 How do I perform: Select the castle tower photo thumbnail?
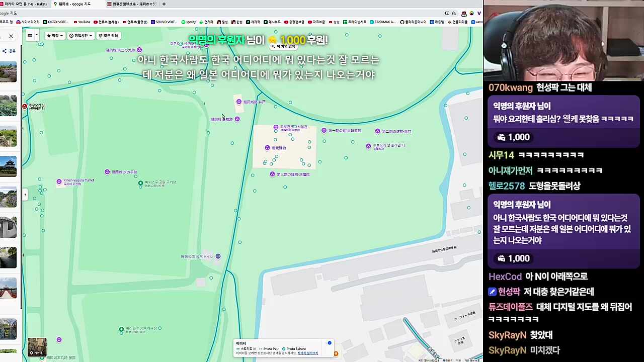8,166
